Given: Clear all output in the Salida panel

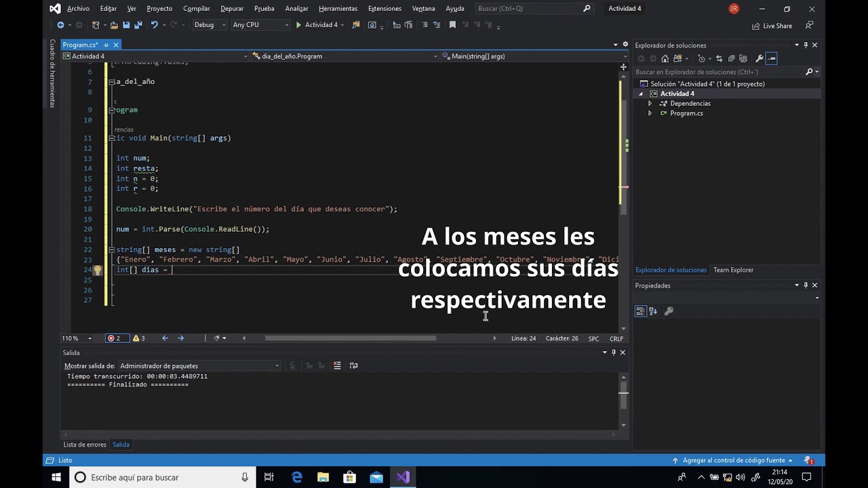Looking at the screenshot, I should point(337,365).
